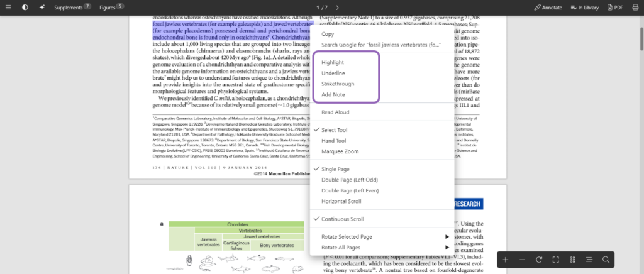Choose Add Note from context menu
This screenshot has width=644, height=274.
pos(333,94)
